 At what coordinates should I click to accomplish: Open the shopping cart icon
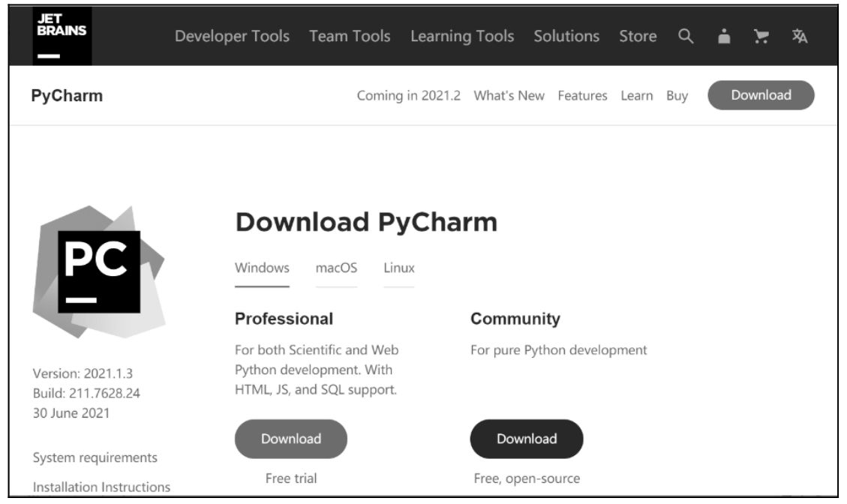tap(761, 36)
